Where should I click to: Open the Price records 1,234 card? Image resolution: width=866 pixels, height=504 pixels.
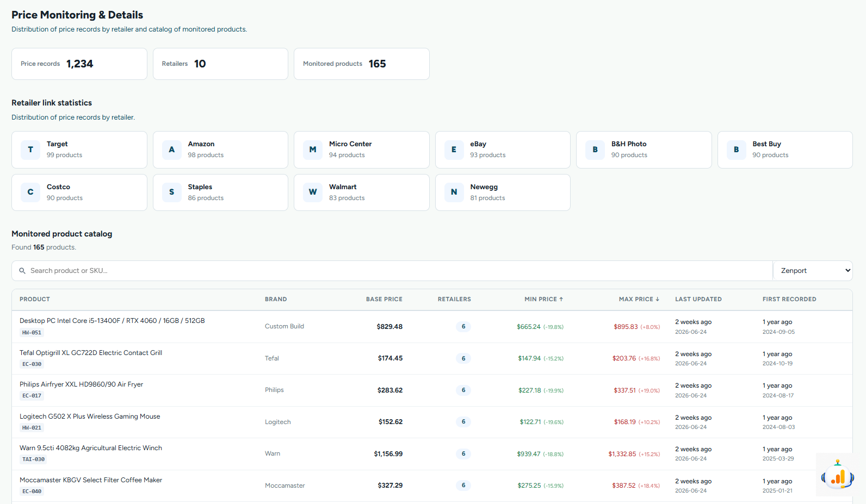(79, 64)
